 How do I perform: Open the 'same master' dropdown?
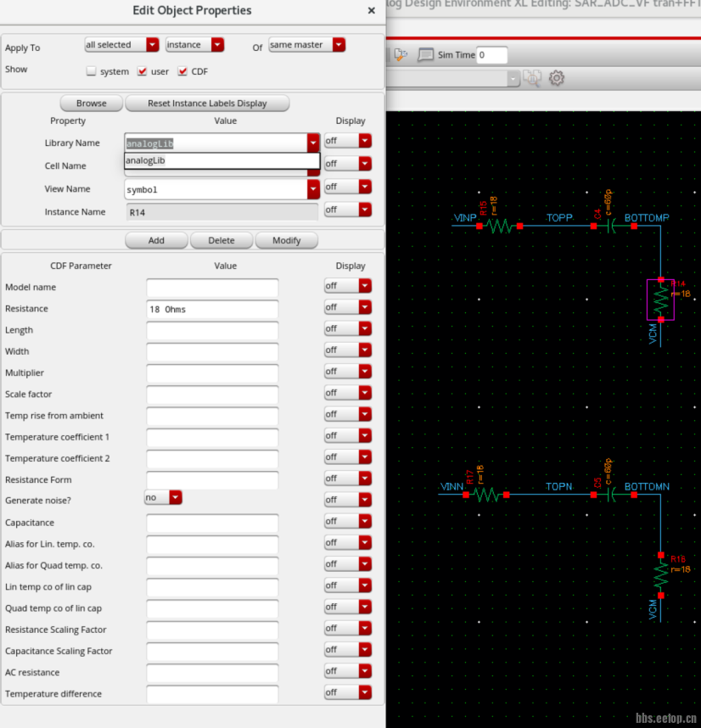307,45
